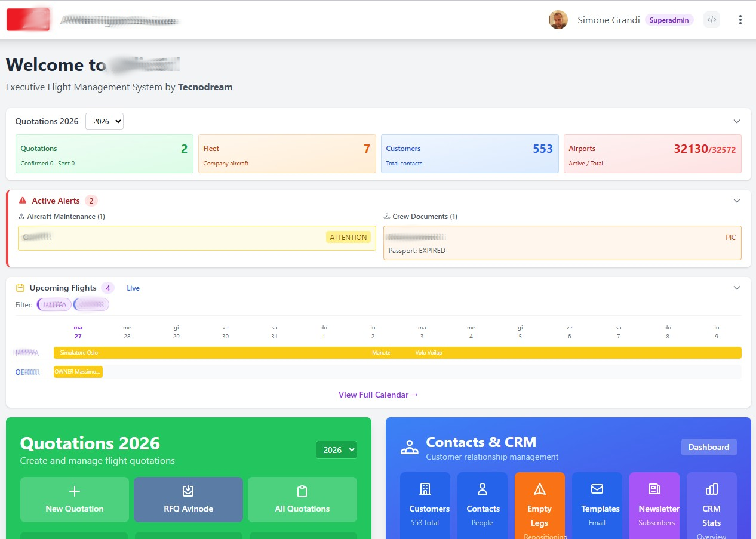Open the three-dot vertical menu

[740, 20]
